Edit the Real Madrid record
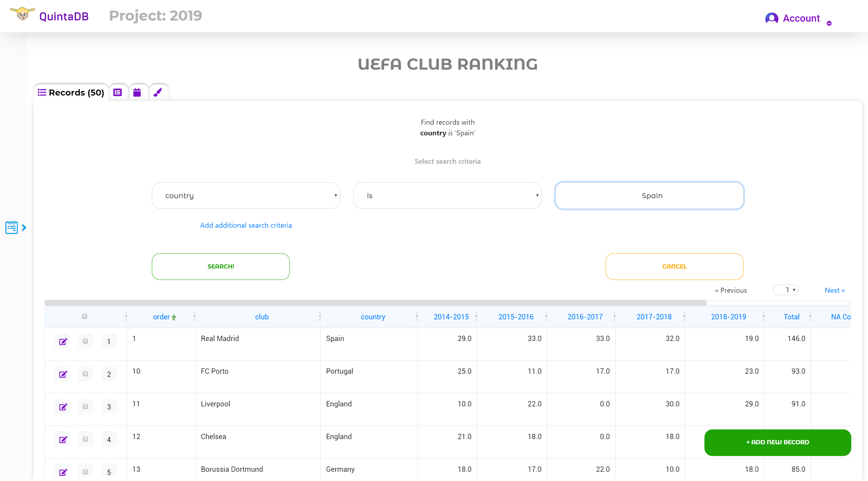Screen dimensions: 868x481 (63, 341)
